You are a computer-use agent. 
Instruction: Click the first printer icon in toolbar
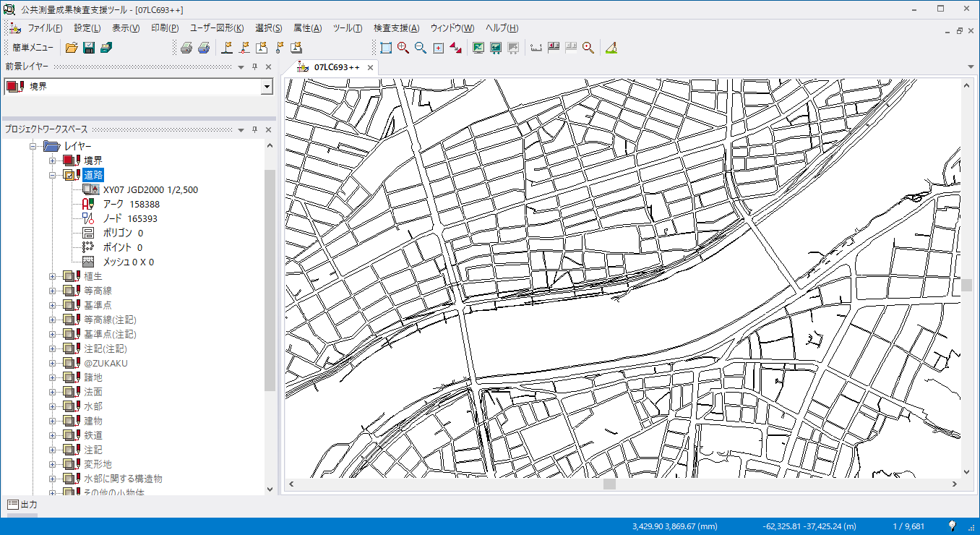point(186,48)
